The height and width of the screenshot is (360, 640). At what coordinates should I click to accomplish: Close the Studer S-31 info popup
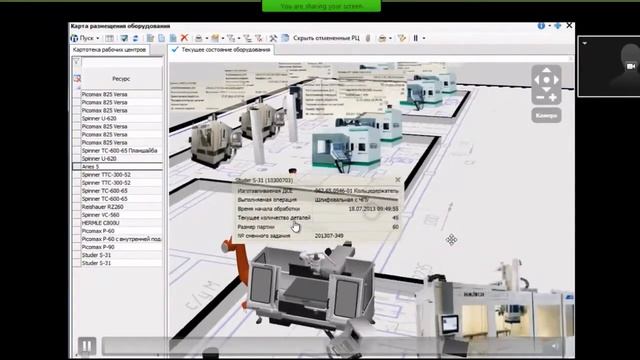coord(398,180)
